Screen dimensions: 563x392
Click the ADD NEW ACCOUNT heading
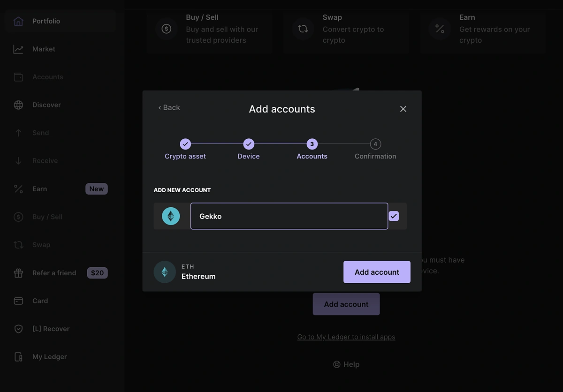182,190
